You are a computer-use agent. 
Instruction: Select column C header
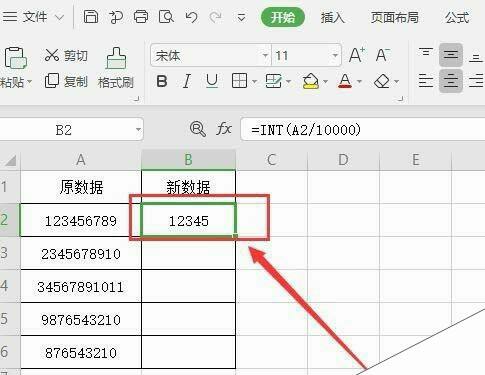pos(271,160)
